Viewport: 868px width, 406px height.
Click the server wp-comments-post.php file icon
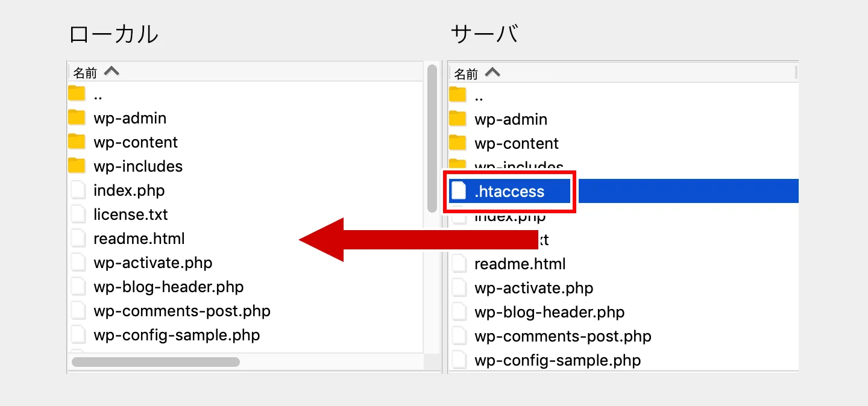click(459, 336)
